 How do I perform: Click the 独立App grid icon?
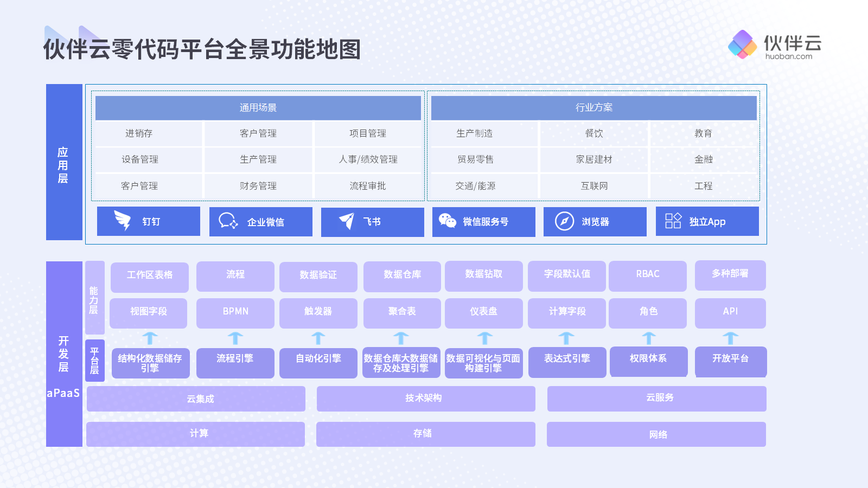click(673, 221)
